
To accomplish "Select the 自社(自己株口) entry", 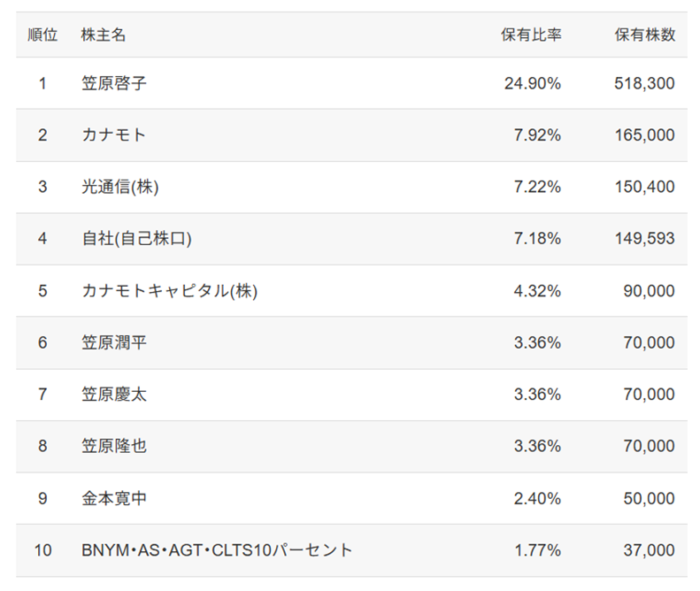I will click(x=136, y=239).
